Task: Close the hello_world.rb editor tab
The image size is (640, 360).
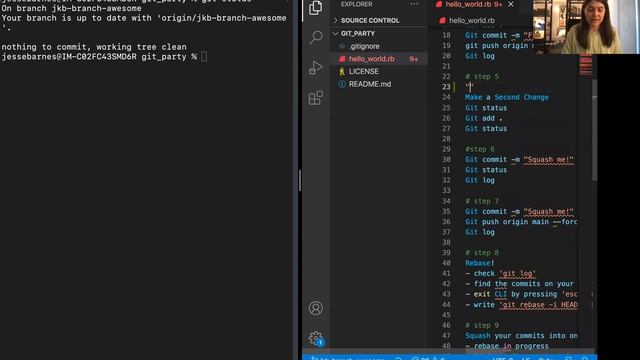Action: [x=511, y=4]
